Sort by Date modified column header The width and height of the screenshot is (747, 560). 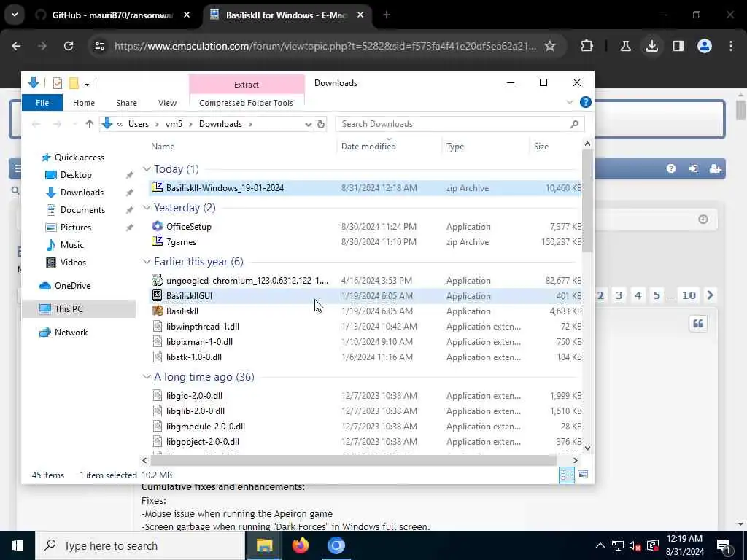368,147
